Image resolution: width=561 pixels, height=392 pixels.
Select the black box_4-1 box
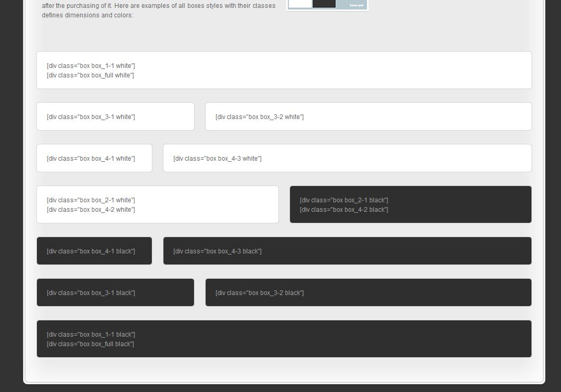[x=94, y=251]
